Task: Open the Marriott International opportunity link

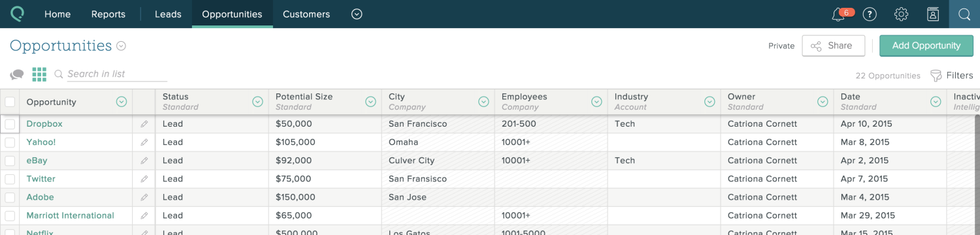Action: [70, 215]
